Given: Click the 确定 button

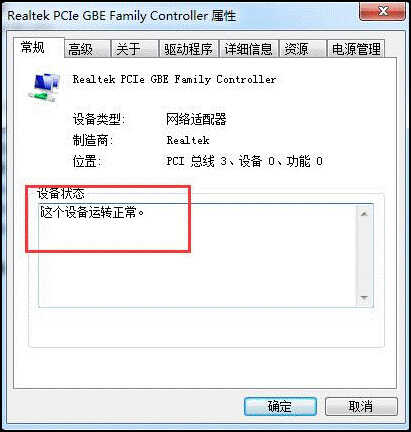Looking at the screenshot, I should [280, 406].
